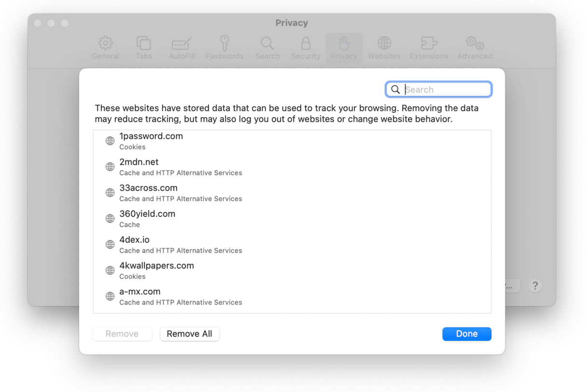Click the blue Done button

(x=466, y=334)
